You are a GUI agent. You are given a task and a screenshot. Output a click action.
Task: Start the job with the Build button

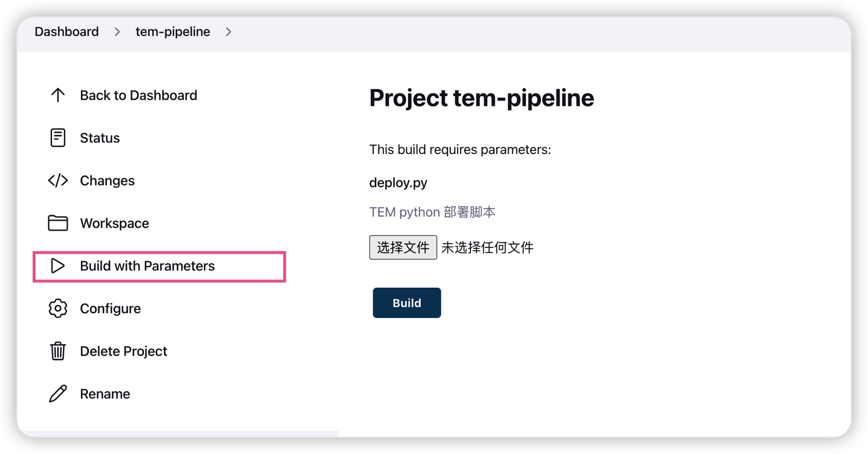[407, 303]
